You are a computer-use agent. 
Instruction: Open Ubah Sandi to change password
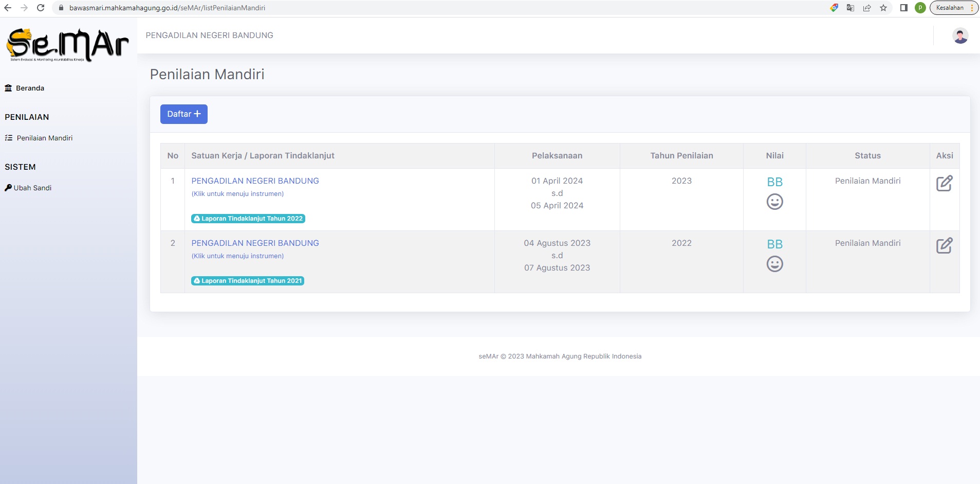tap(32, 188)
